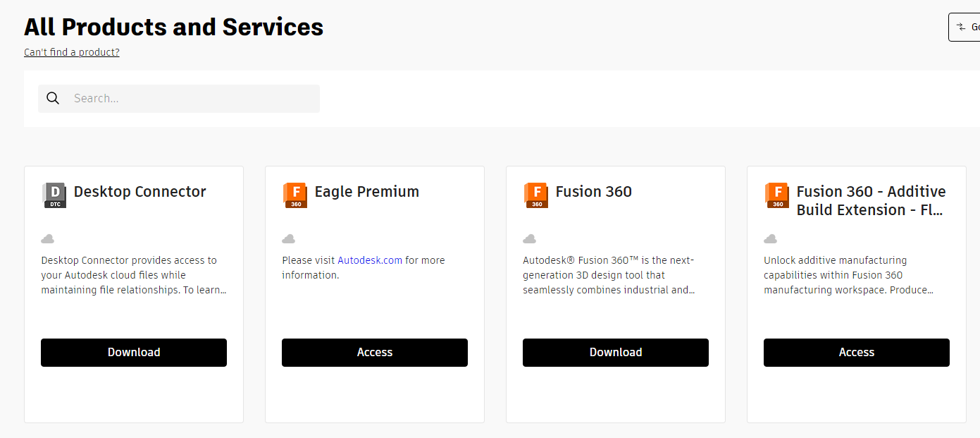Click the Fusion 360 product icon
The height and width of the screenshot is (438, 980).
(536, 195)
